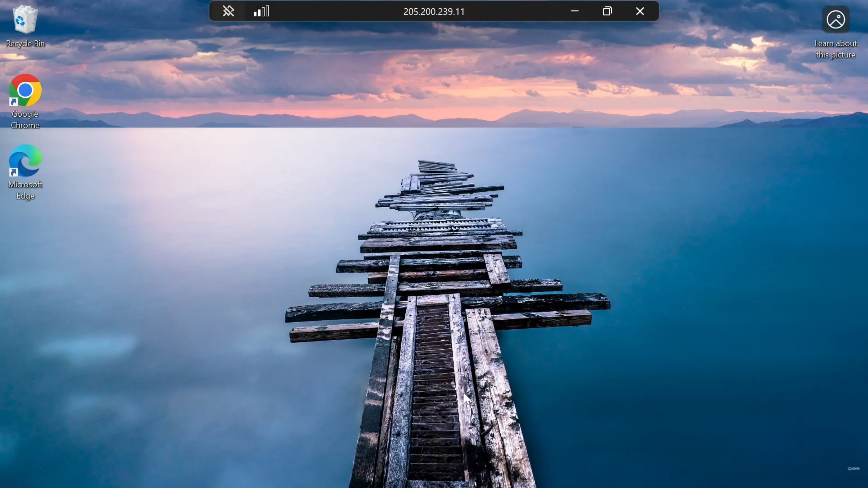Click the Microsoft Edge label text
868x488 pixels.
point(25,190)
